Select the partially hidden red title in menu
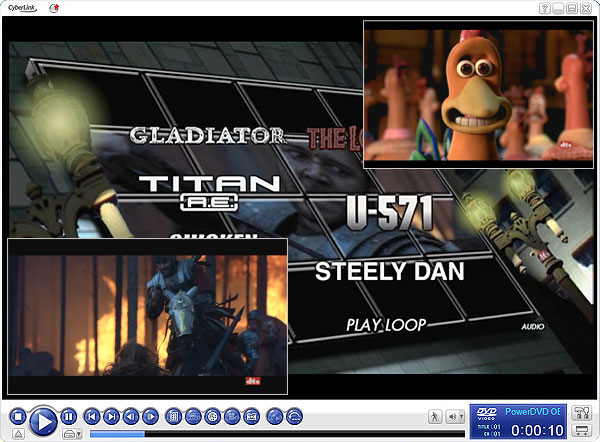Screen dimensions: 600x442 pos(334,139)
